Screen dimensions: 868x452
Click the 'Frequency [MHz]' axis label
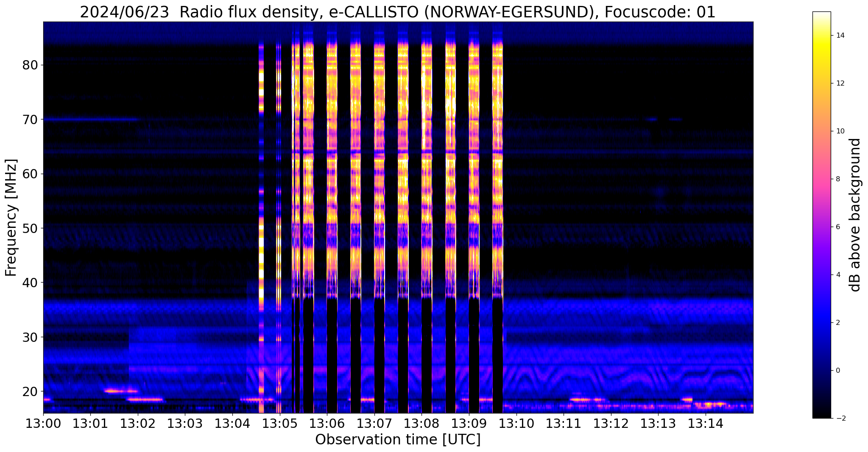coord(11,218)
